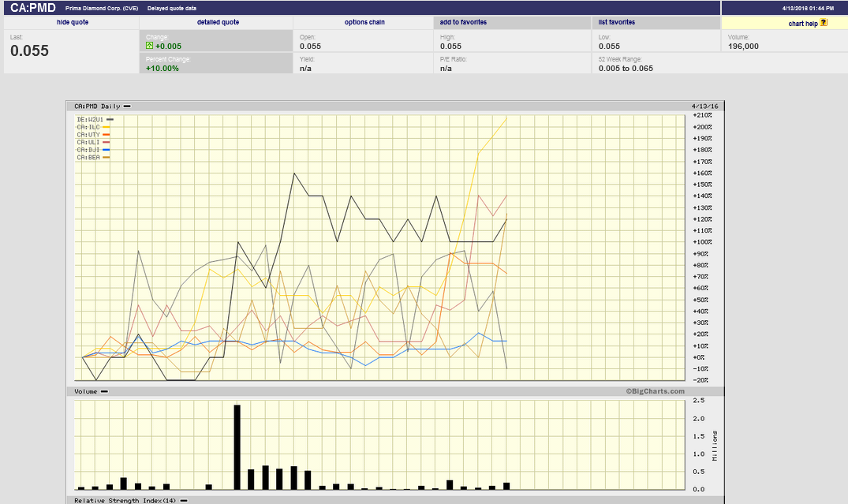848x504 pixels.
Task: Select the CA:PMD ticker title
Action: (x=33, y=8)
